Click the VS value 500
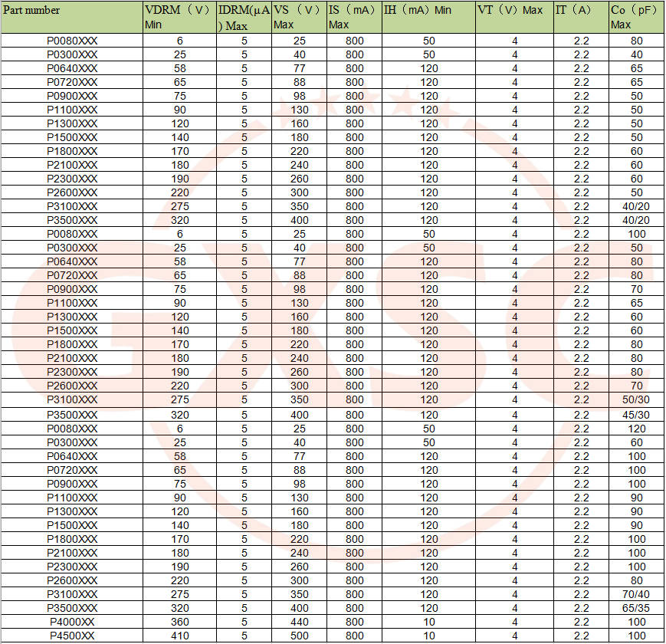The height and width of the screenshot is (644, 666). pos(300,636)
